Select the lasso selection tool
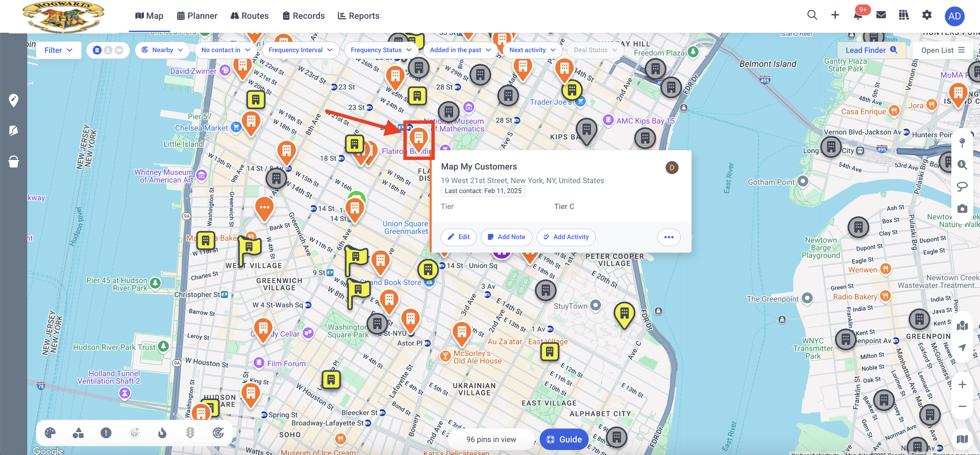 point(962,187)
